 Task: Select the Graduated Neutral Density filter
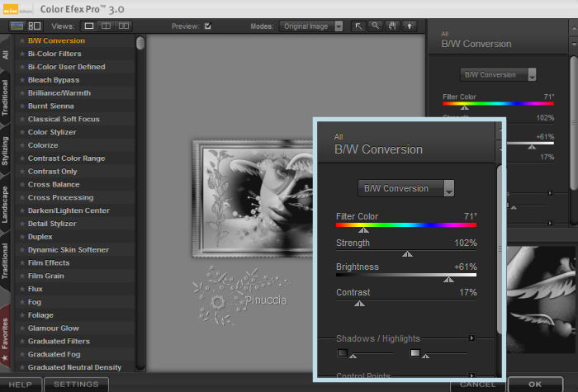point(74,367)
